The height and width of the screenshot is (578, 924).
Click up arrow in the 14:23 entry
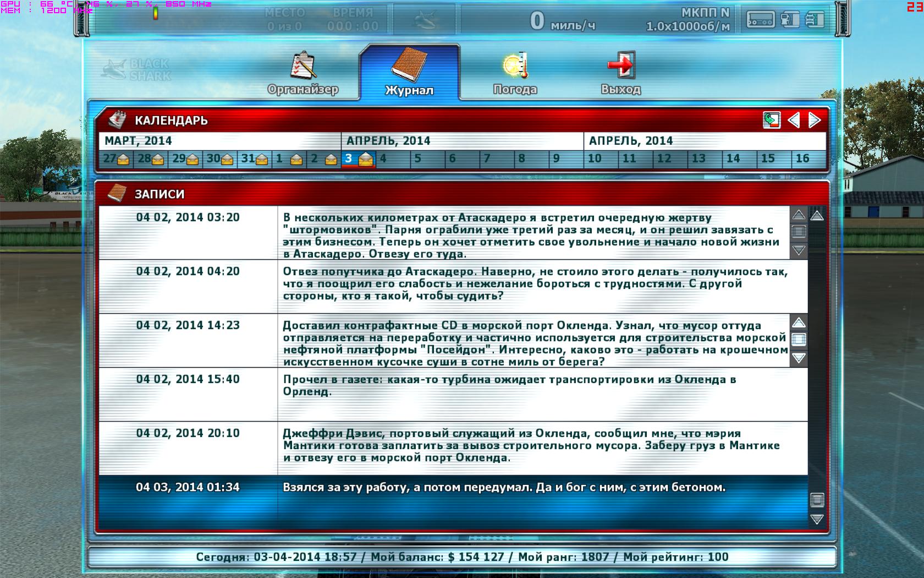pyautogui.click(x=799, y=322)
